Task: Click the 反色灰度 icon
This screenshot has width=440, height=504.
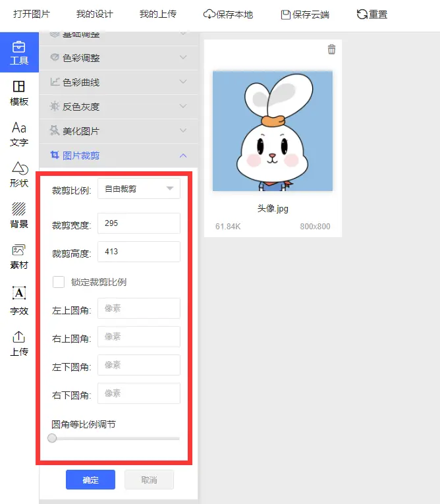Action: click(x=55, y=106)
